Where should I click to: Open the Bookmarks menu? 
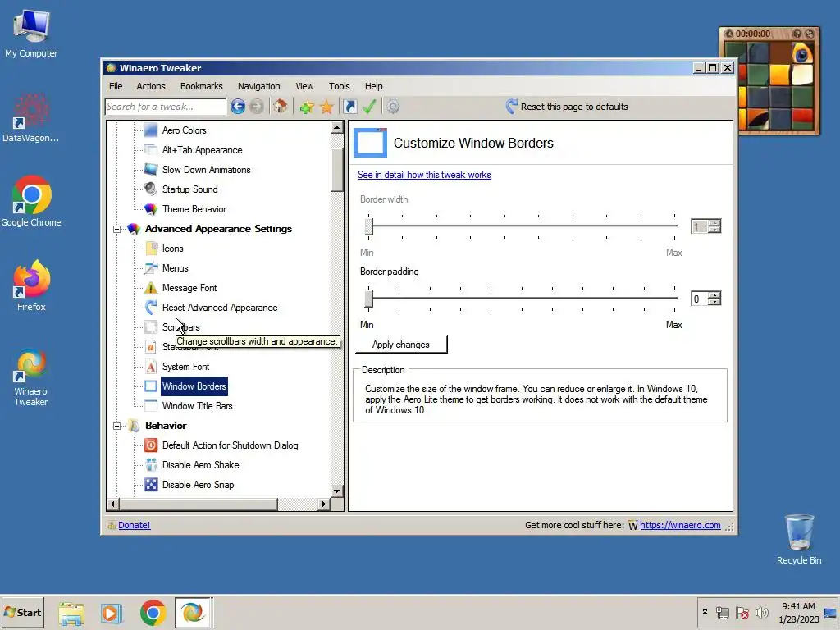[202, 86]
